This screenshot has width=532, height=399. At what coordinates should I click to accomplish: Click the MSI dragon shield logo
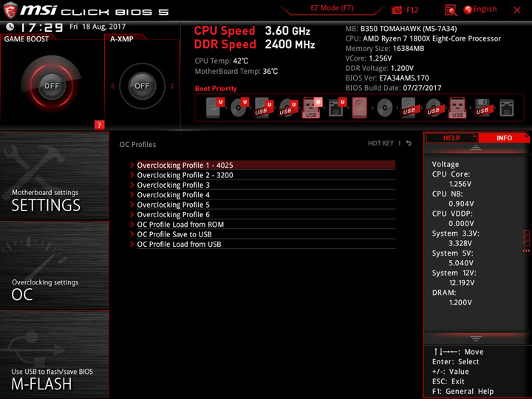[10, 10]
